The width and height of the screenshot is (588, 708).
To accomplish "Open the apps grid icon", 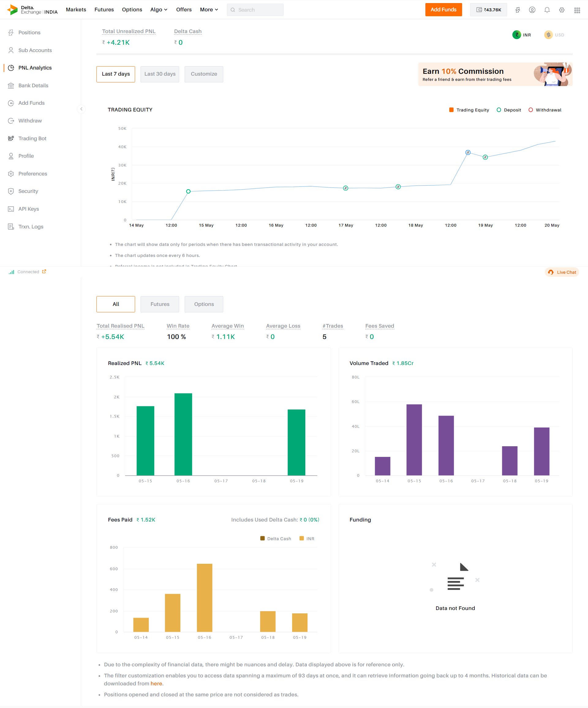I will 577,10.
